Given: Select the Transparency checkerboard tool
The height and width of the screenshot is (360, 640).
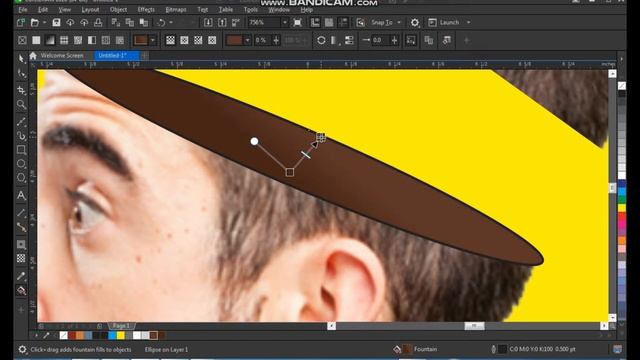Looking at the screenshot, I should [x=21, y=258].
